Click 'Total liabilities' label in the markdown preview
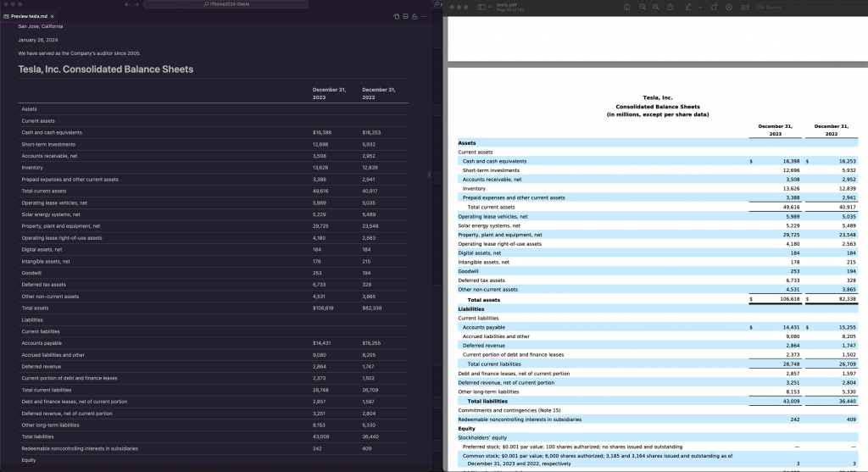Image resolution: width=868 pixels, height=472 pixels. pyautogui.click(x=37, y=437)
